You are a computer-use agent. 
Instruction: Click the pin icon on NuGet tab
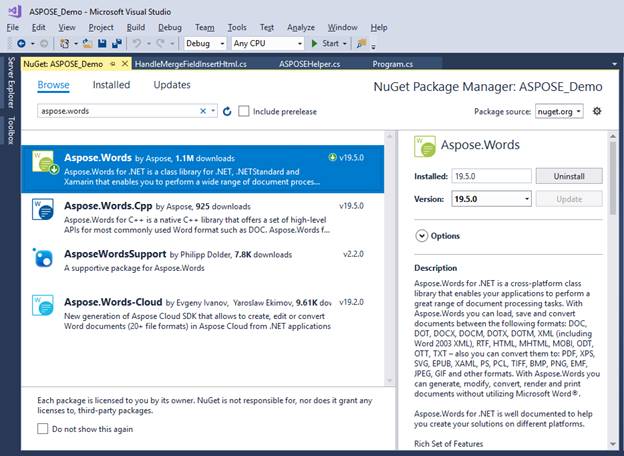click(x=113, y=64)
